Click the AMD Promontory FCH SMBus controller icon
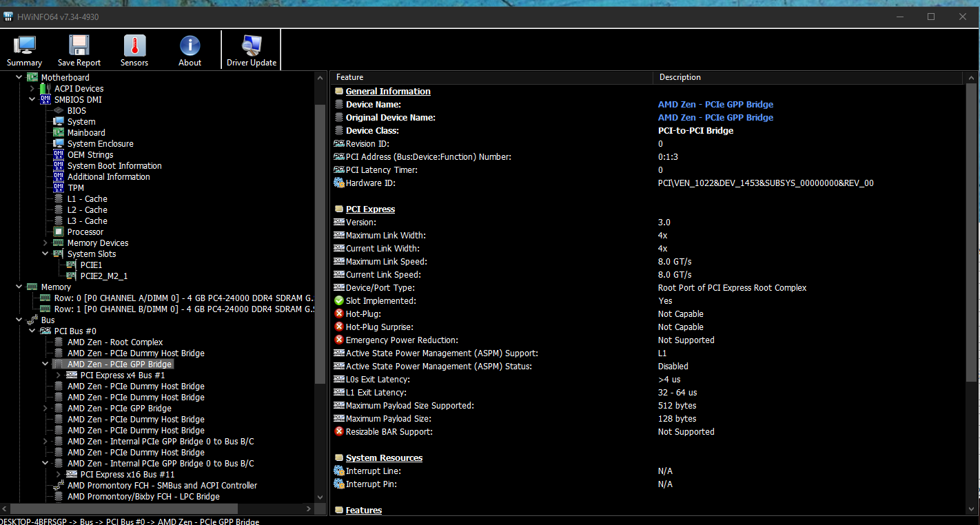The width and height of the screenshot is (980, 525). (x=59, y=485)
